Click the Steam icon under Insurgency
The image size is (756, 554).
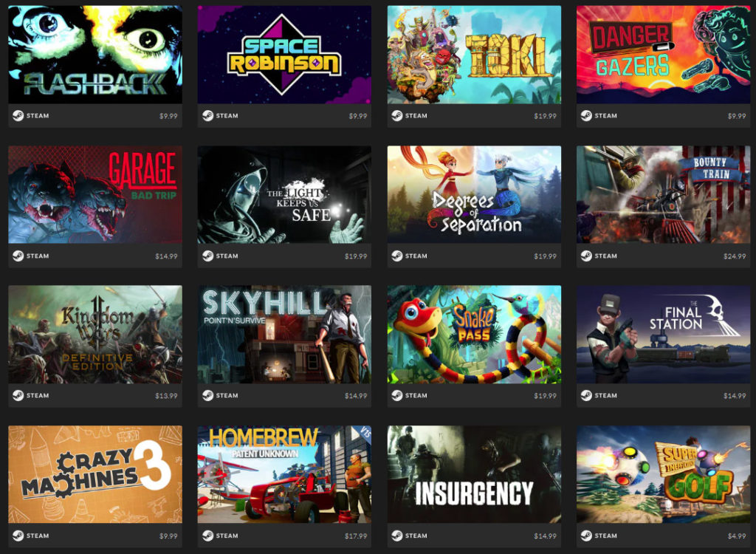[x=396, y=536]
